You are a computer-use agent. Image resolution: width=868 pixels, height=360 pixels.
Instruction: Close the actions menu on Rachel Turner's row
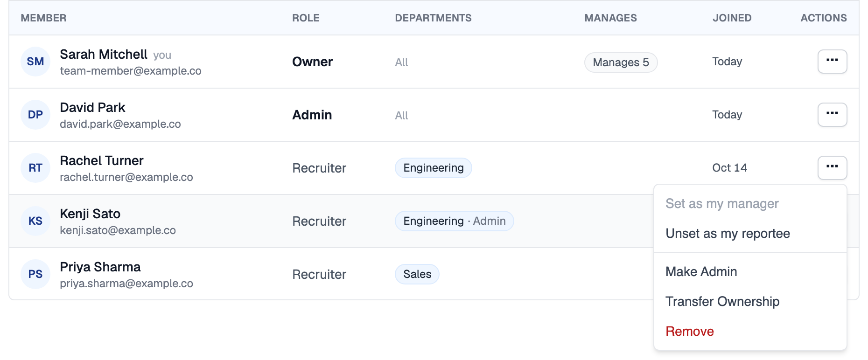pos(832,168)
